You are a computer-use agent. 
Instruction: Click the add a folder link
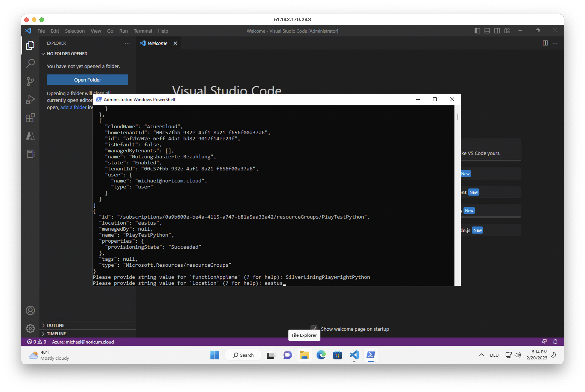coord(73,107)
